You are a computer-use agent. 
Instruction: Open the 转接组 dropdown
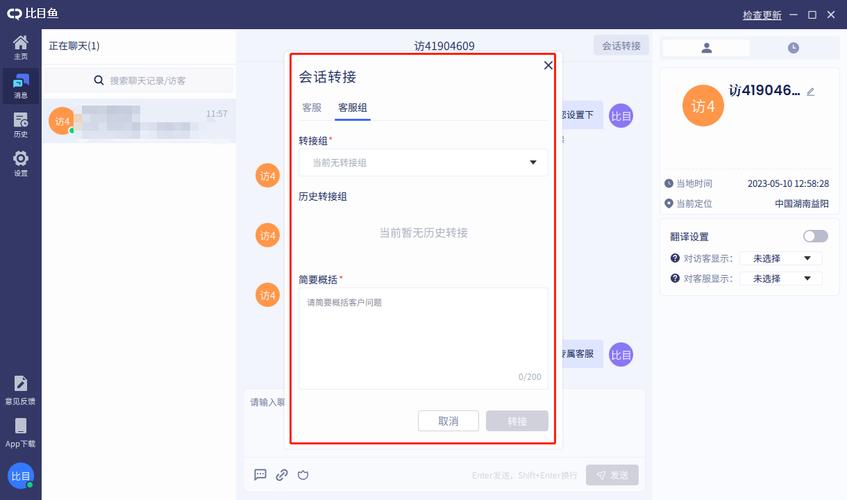click(423, 163)
